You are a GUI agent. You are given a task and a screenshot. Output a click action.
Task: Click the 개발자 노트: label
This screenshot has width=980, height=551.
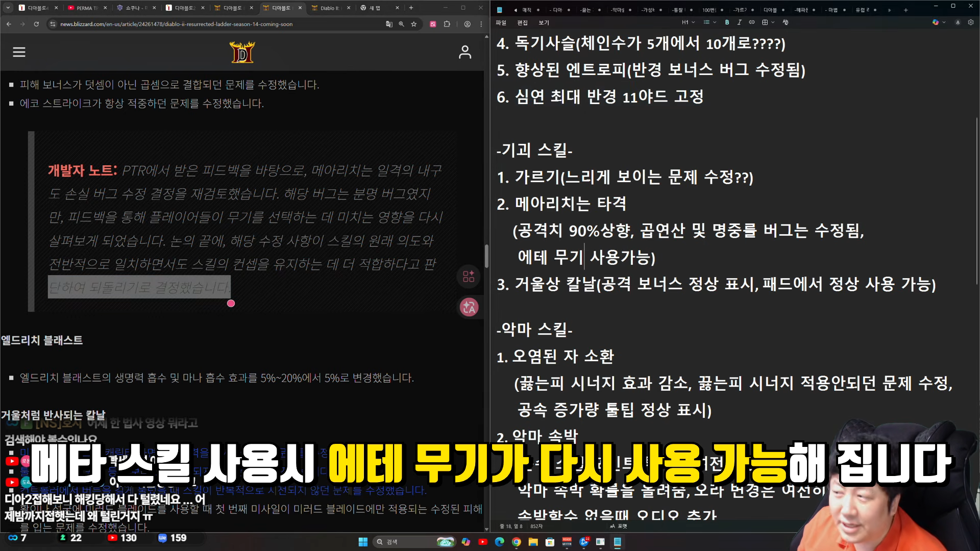(83, 170)
